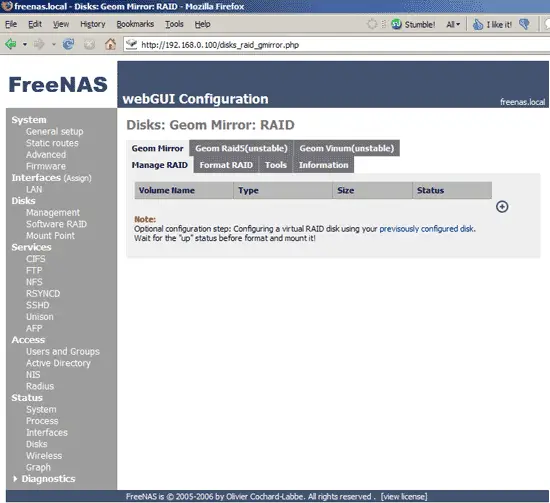The height and width of the screenshot is (503, 550).
Task: Open NFS service settings
Action: click(x=34, y=282)
